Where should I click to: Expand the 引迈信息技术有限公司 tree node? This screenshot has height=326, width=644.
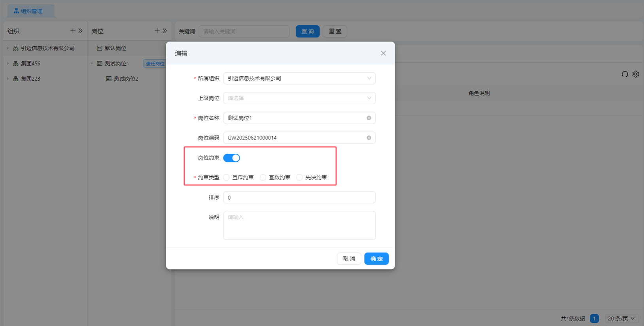(8, 48)
